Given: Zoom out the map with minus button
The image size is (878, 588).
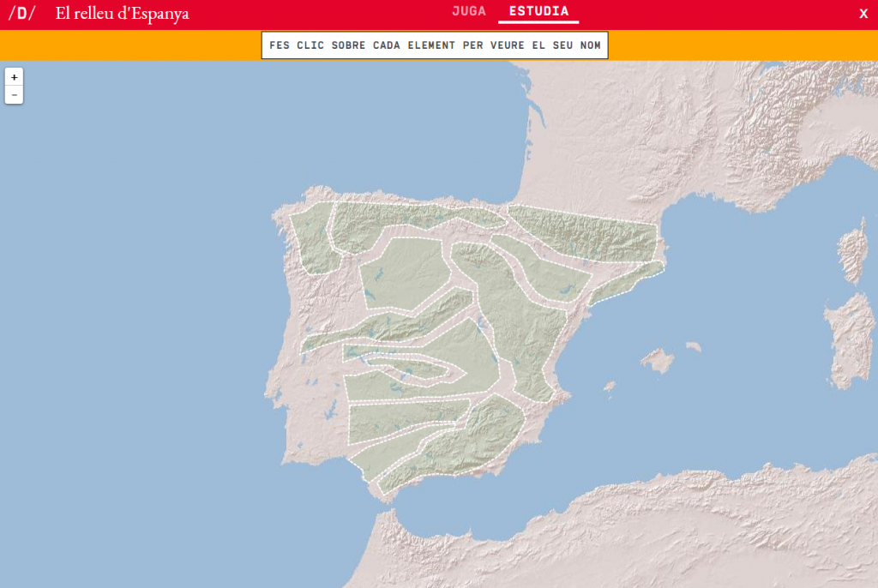Looking at the screenshot, I should point(14,94).
